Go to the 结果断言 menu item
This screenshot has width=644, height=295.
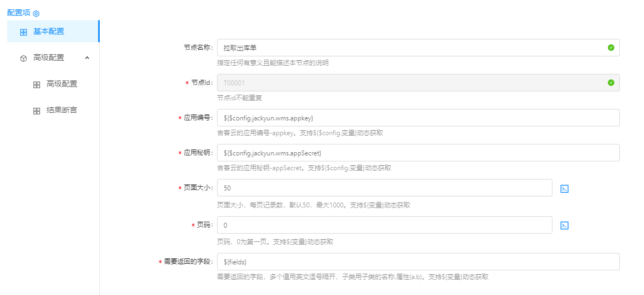pos(61,111)
